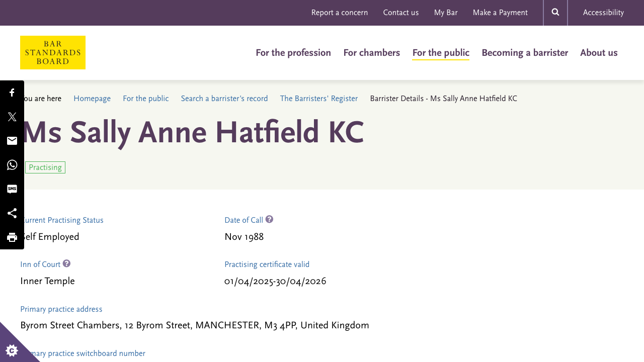This screenshot has width=644, height=362.
Task: Go to The Barristers' Register breadcrumb
Action: pyautogui.click(x=319, y=99)
